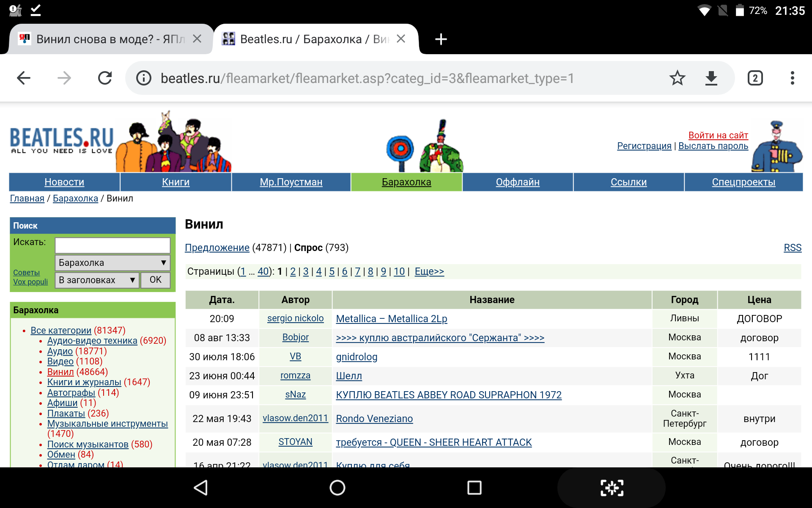Open the 'В заголовках' dropdown
The width and height of the screenshot is (812, 508).
97,280
